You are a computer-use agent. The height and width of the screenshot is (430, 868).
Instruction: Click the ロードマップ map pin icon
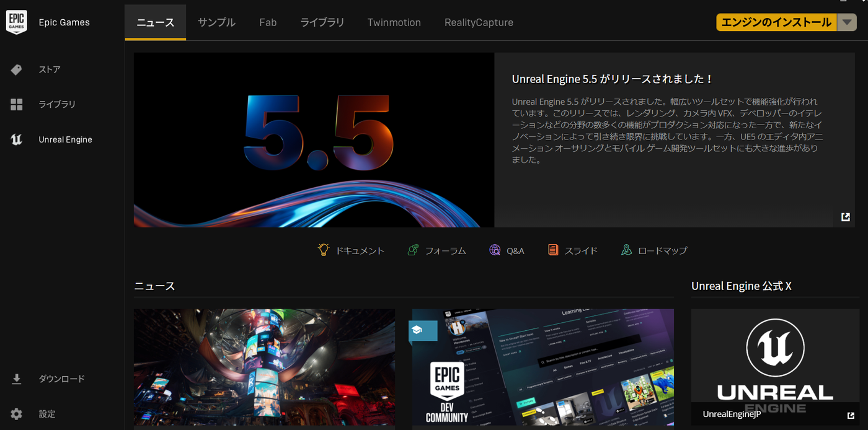coord(626,250)
